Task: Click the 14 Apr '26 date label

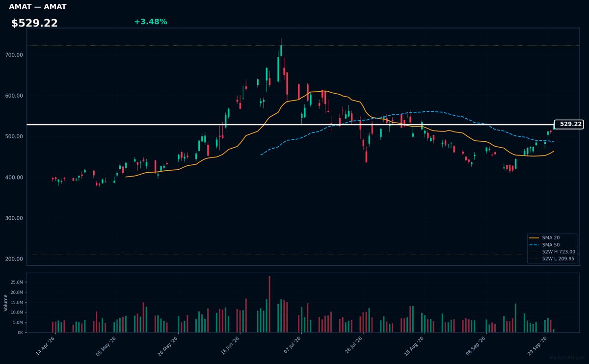Action: pos(45,346)
